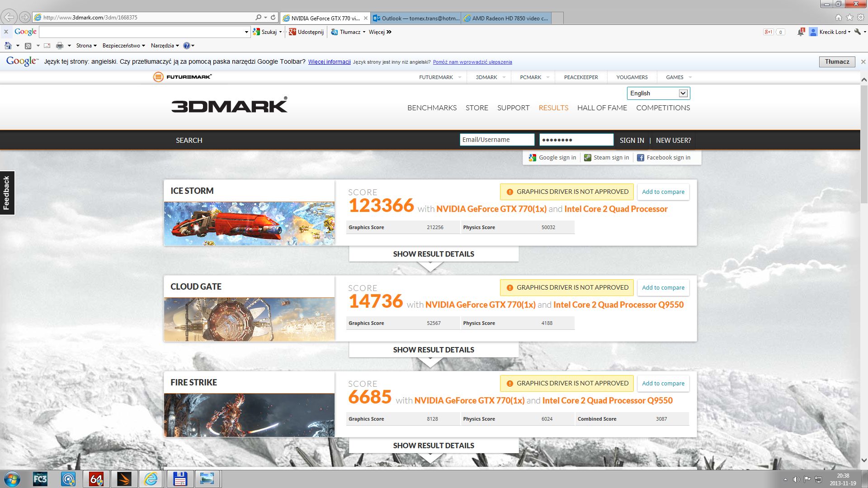Open the COMPETITIONS menu item
Image resolution: width=868 pixels, height=488 pixels.
click(663, 108)
